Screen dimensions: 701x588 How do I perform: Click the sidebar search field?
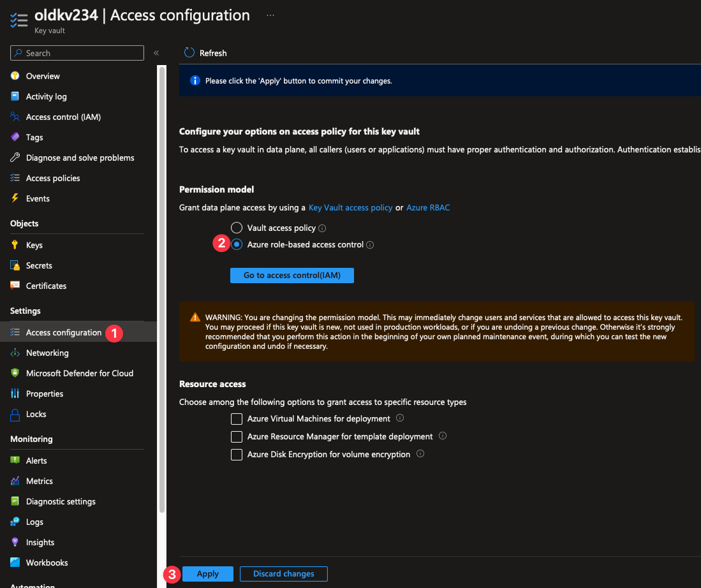pos(77,53)
